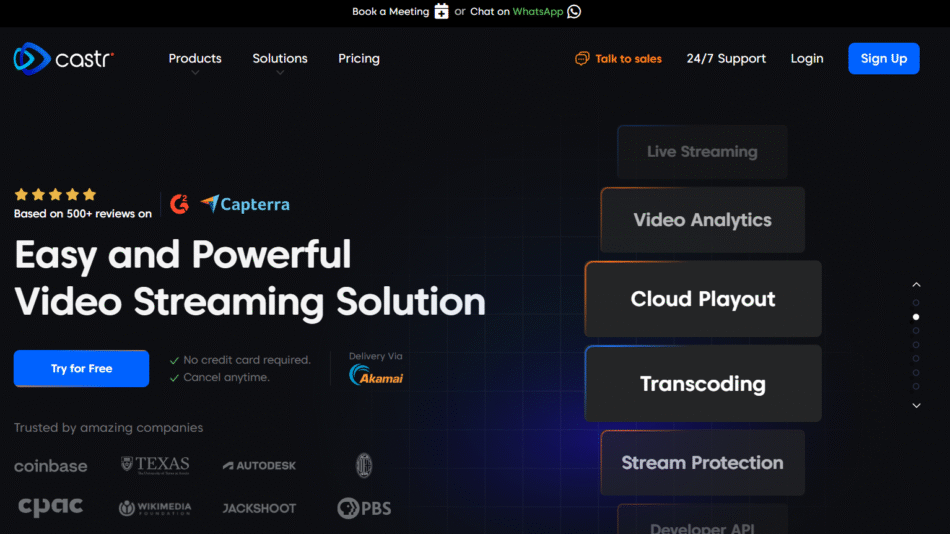The width and height of the screenshot is (950, 534).
Task: Click the five-star rating display
Action: coord(55,194)
